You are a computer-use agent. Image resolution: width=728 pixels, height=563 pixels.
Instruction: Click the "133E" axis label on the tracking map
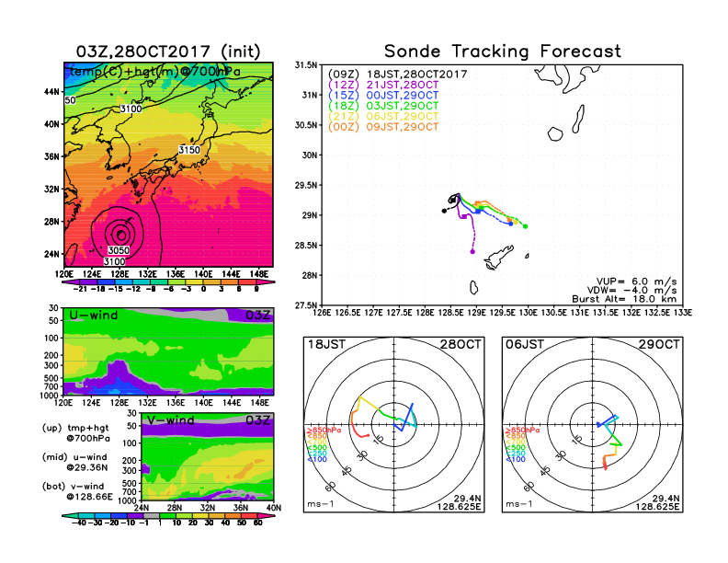(x=682, y=313)
